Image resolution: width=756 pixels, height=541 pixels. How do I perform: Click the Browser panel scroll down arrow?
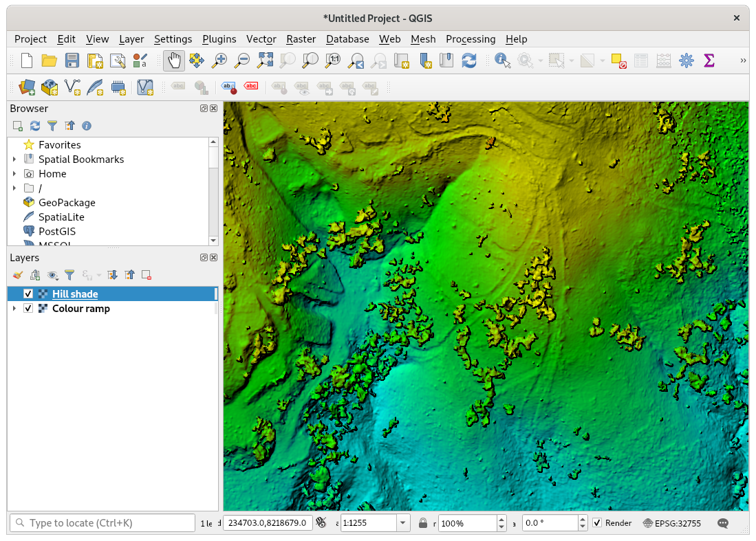(213, 240)
